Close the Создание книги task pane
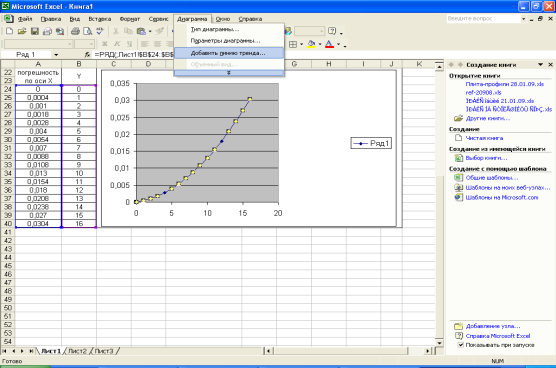Screen dimensions: 556x368 (x=550, y=65)
